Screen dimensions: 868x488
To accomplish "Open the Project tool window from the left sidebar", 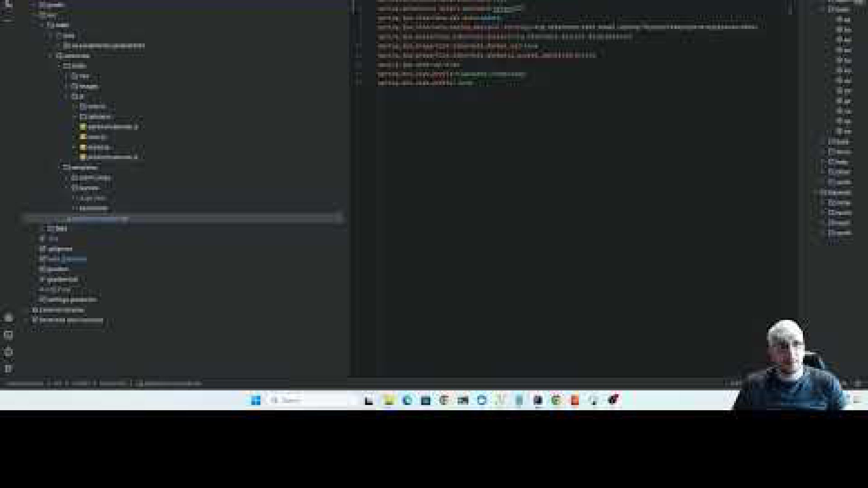I will point(8,5).
